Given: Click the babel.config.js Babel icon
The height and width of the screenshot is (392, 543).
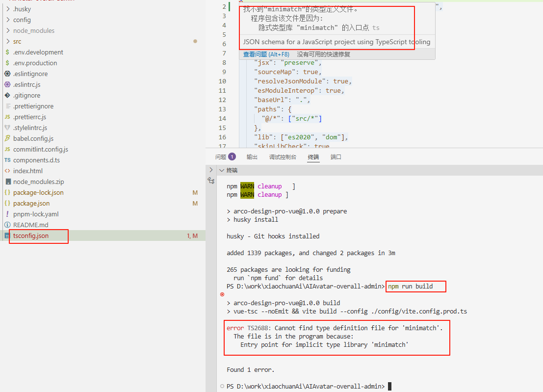Looking at the screenshot, I should (x=7, y=138).
